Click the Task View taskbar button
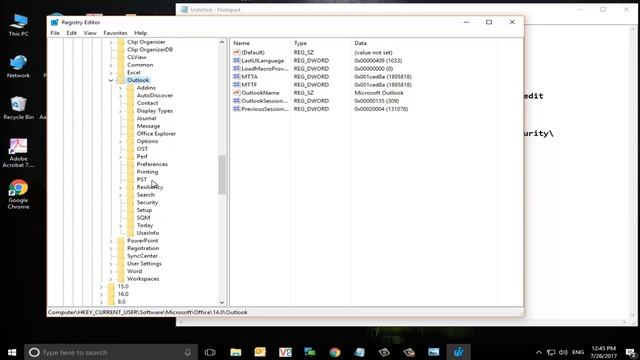The width and height of the screenshot is (640, 360). [x=210, y=352]
